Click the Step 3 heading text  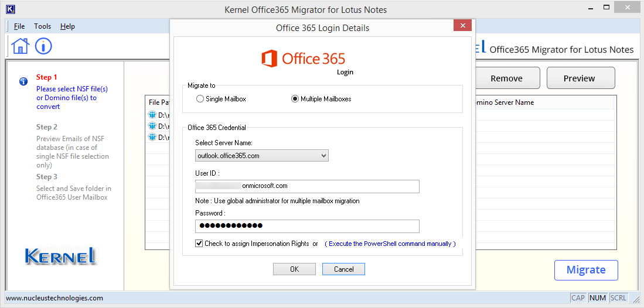(x=46, y=177)
